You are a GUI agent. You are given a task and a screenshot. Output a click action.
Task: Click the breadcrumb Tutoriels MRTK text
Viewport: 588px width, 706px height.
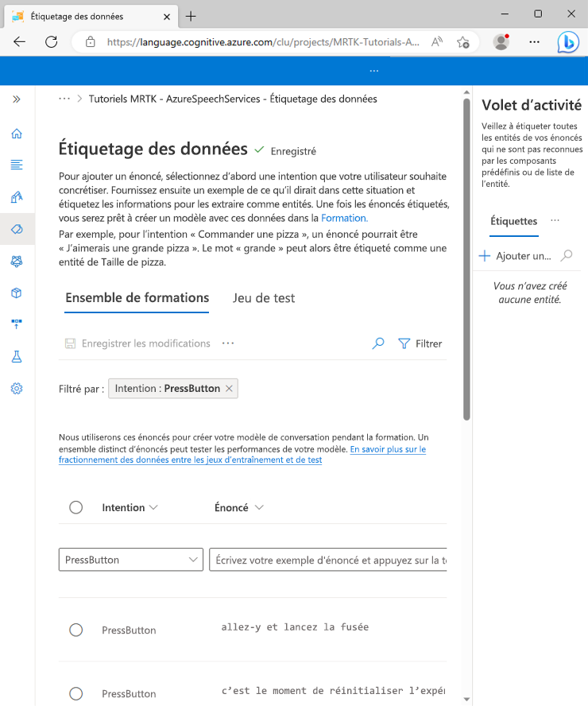[233, 99]
